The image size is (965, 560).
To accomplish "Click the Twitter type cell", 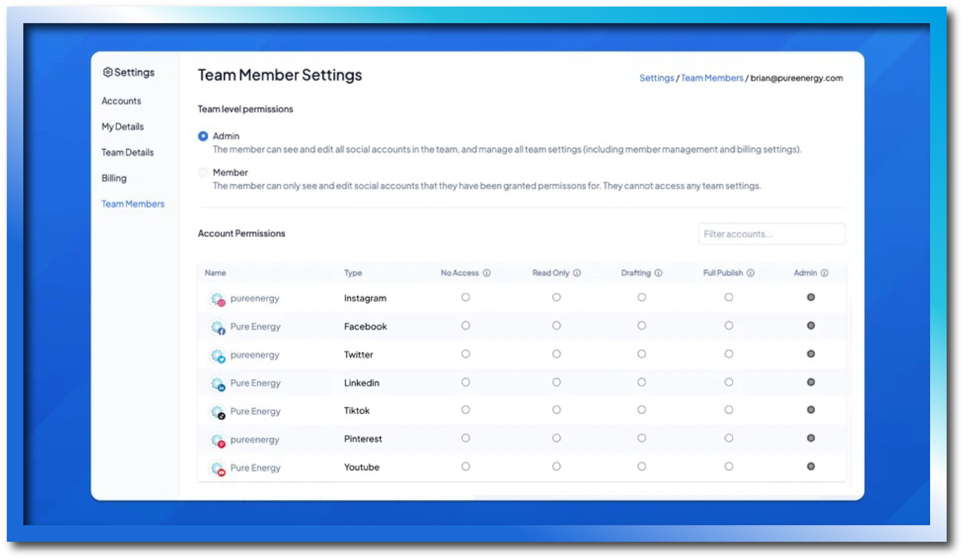I will 358,355.
